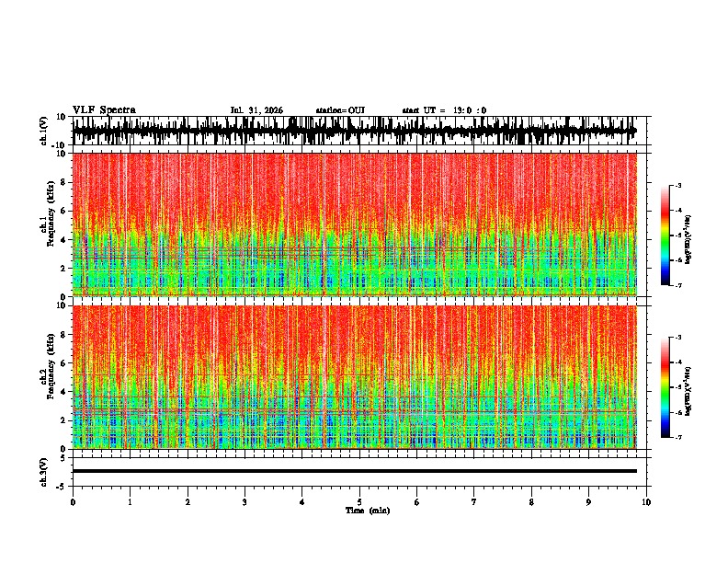The height and width of the screenshot is (563, 728).
Task: Click inside the ch.2 spectrogram plot
Action: pos(361,377)
